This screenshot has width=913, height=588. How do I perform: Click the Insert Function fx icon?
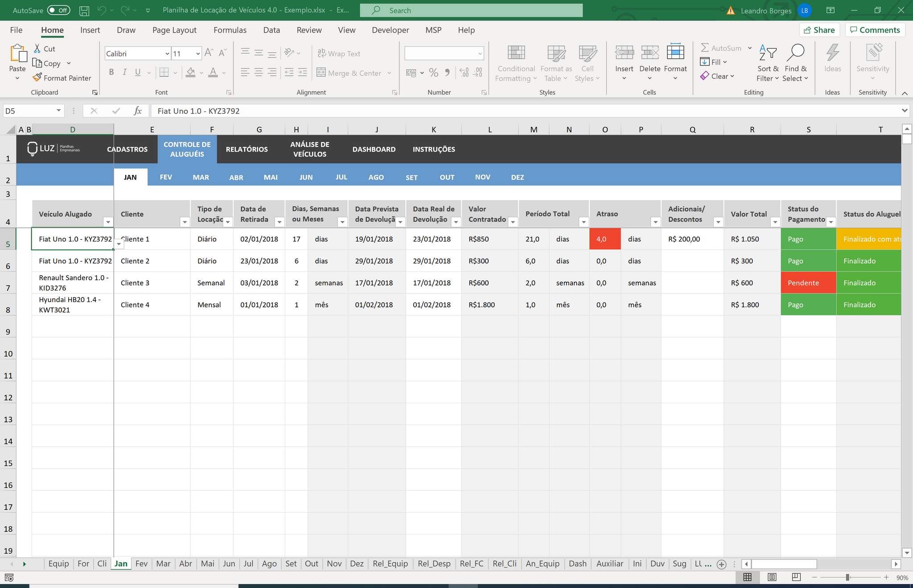(138, 111)
